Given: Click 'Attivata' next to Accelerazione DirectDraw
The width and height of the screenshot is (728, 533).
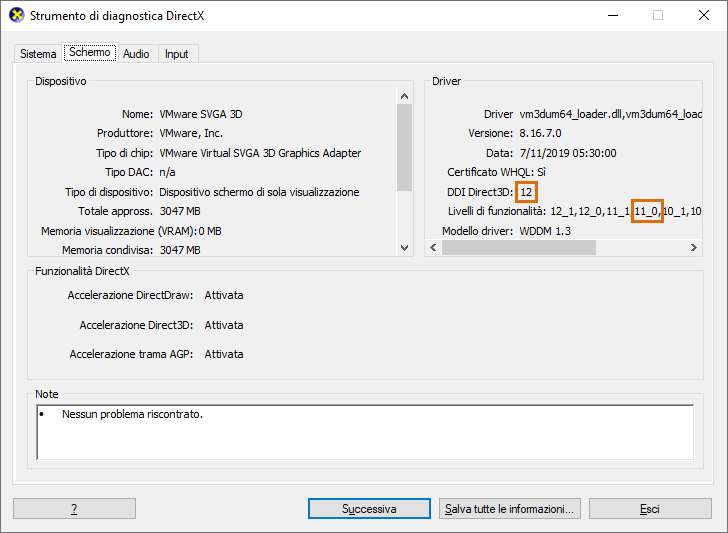Looking at the screenshot, I should (224, 295).
